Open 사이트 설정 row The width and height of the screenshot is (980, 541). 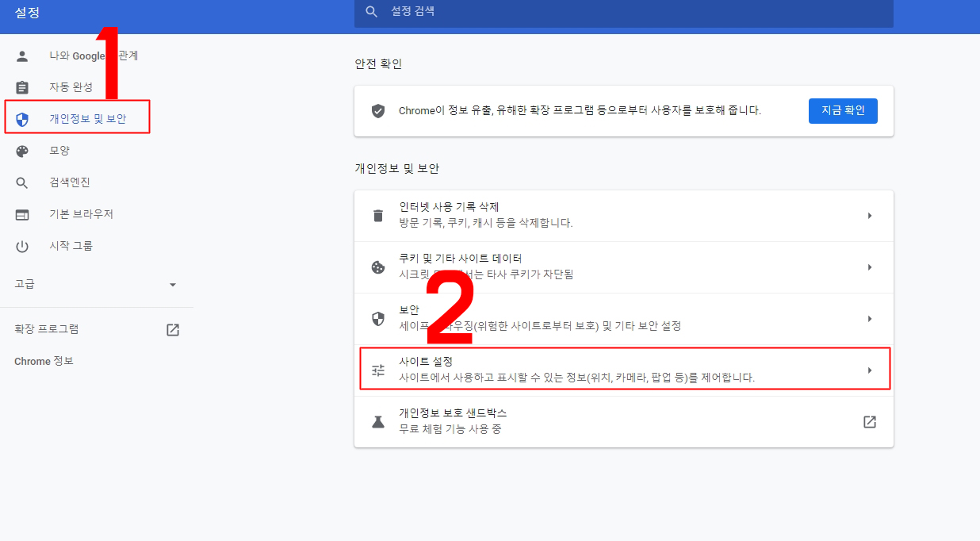point(624,370)
